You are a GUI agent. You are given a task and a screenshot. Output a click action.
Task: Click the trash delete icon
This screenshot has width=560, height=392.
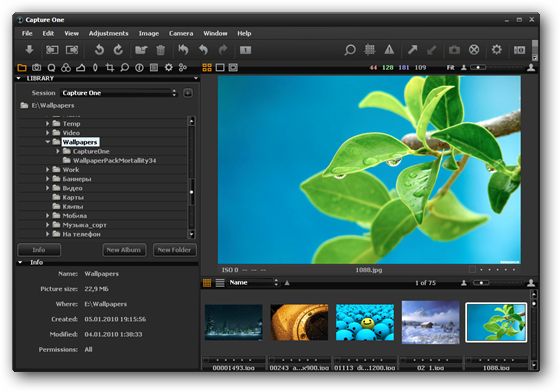(161, 50)
